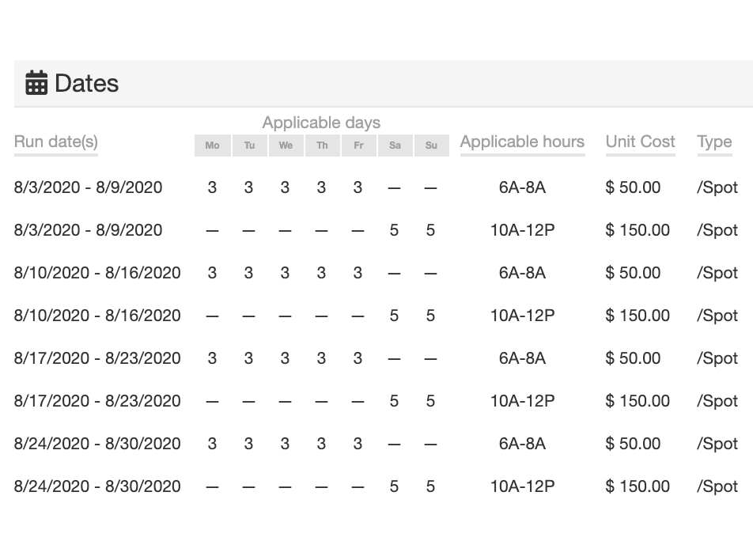This screenshot has width=753, height=560.
Task: Click the Dates section heading
Action: (x=86, y=83)
